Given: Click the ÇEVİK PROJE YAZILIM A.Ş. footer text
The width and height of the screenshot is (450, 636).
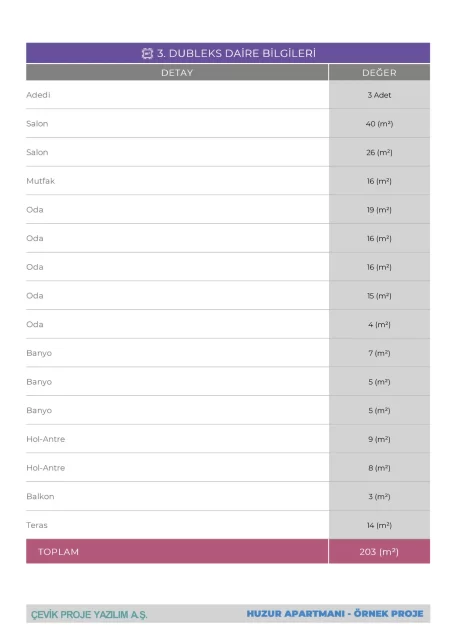Looking at the screenshot, I should [89, 615].
